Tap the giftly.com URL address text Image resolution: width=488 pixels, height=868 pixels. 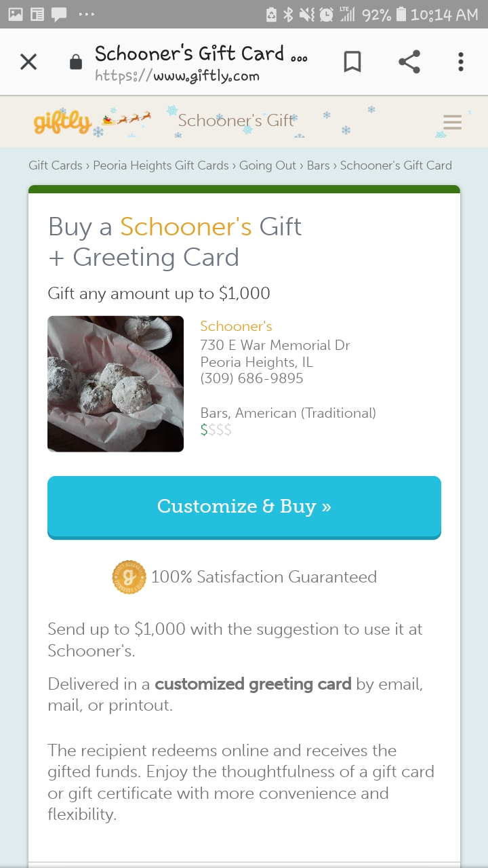coord(177,76)
